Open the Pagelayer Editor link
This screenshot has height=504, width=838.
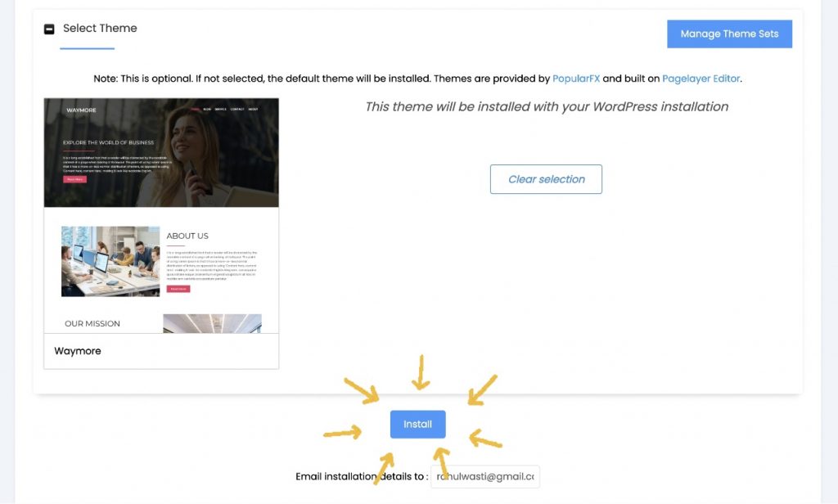click(x=701, y=79)
